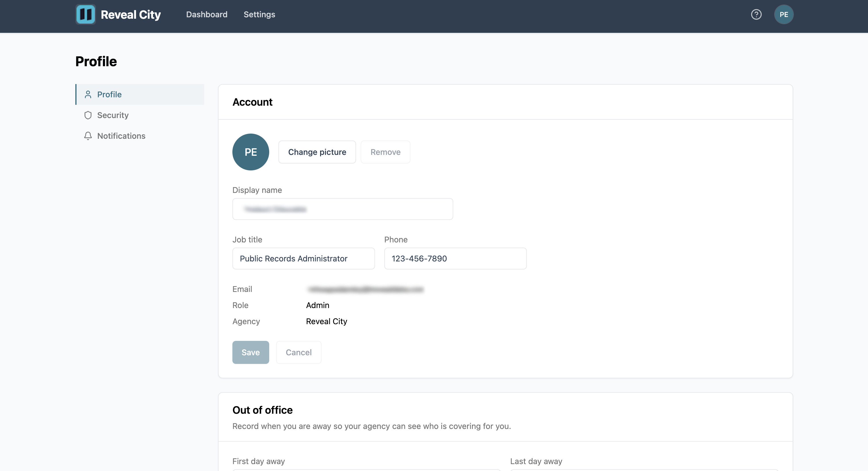Save the account changes
Screen dimensions: 868x471
(x=251, y=352)
